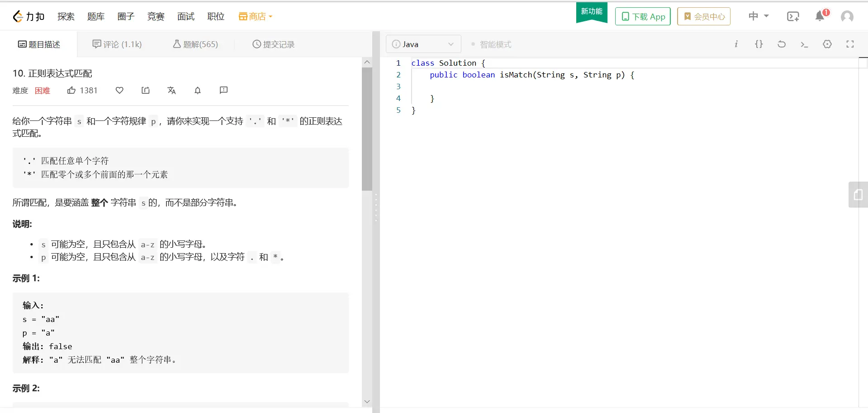Click scrollbar down arrow in description panel
Image resolution: width=868 pixels, height=413 pixels.
tap(367, 402)
